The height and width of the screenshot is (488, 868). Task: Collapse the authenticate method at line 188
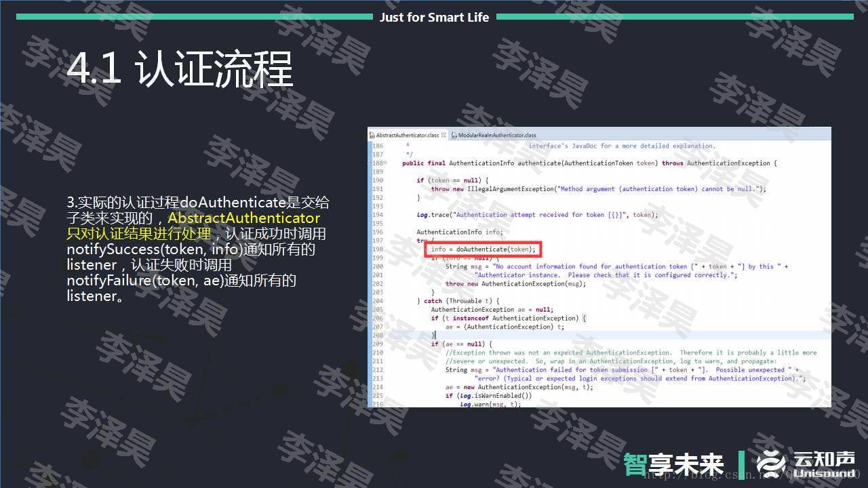(384, 163)
